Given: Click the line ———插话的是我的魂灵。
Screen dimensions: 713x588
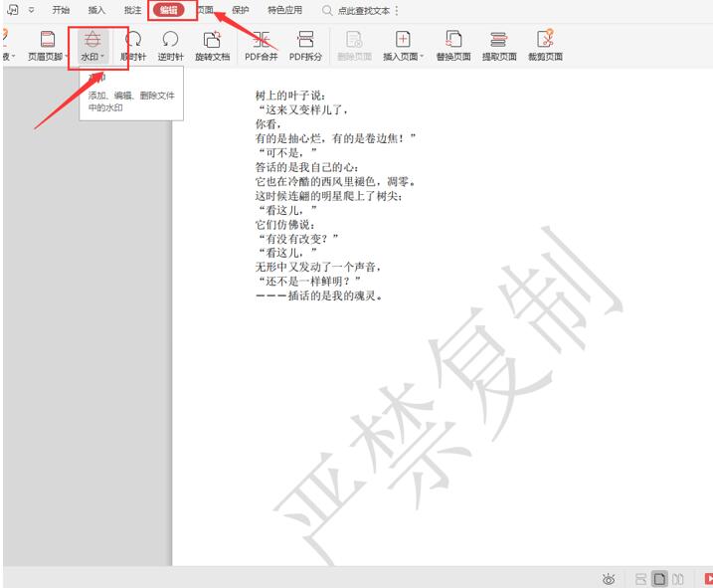Looking at the screenshot, I should [319, 295].
